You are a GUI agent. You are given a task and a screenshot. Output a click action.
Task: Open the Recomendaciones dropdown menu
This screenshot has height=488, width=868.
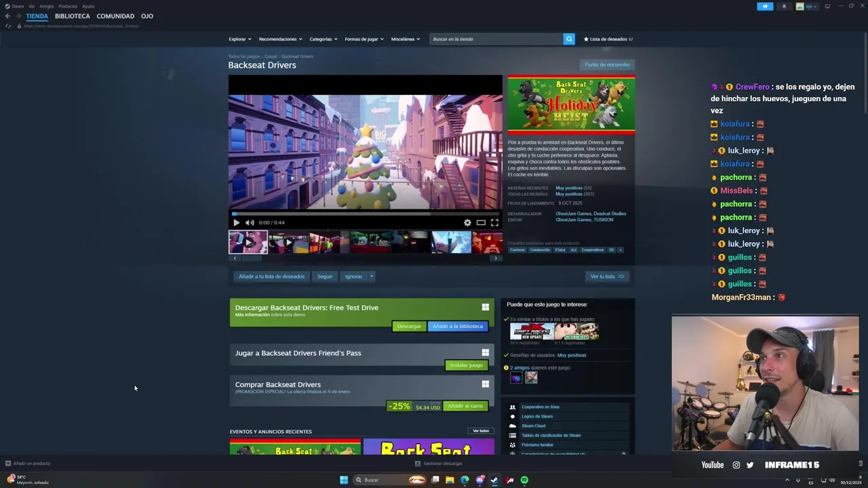point(280,39)
